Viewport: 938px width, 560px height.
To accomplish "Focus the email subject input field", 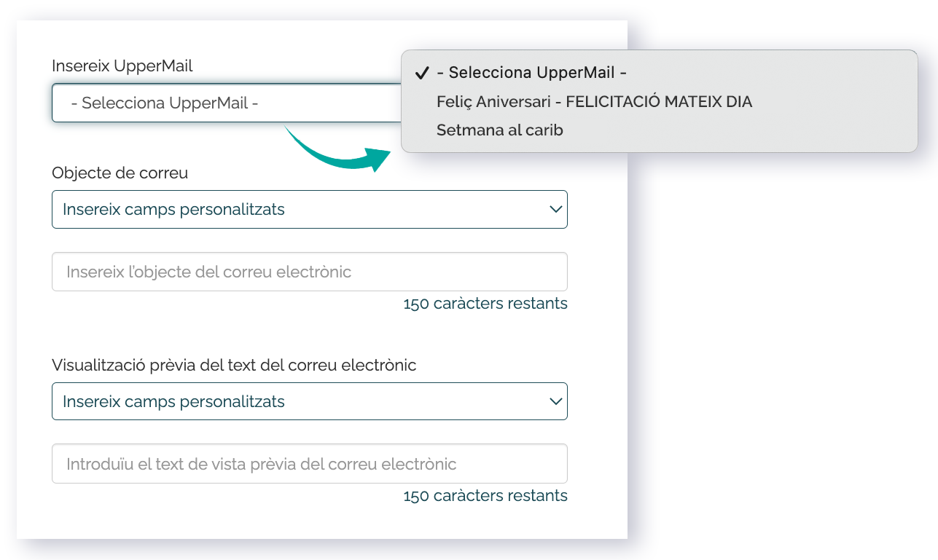I will [x=310, y=272].
